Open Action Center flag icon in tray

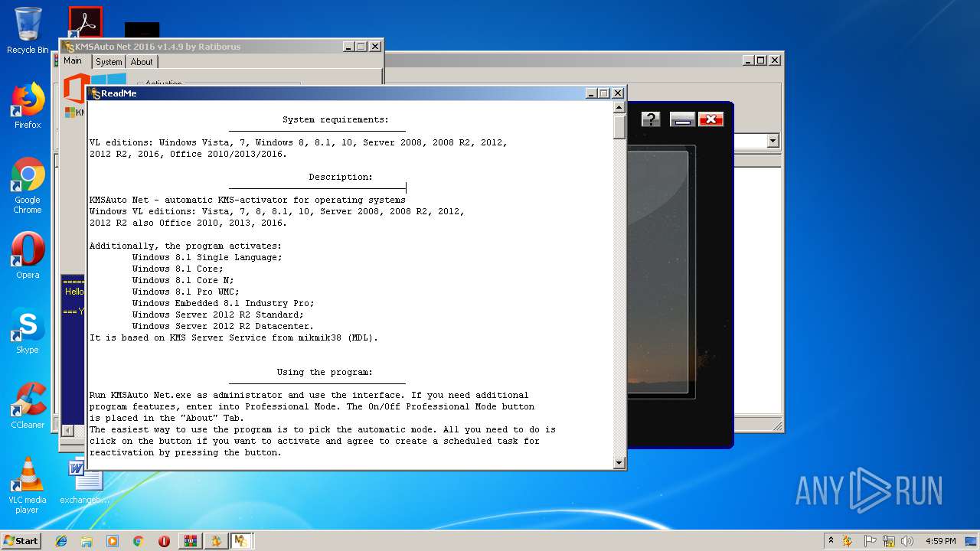point(871,541)
